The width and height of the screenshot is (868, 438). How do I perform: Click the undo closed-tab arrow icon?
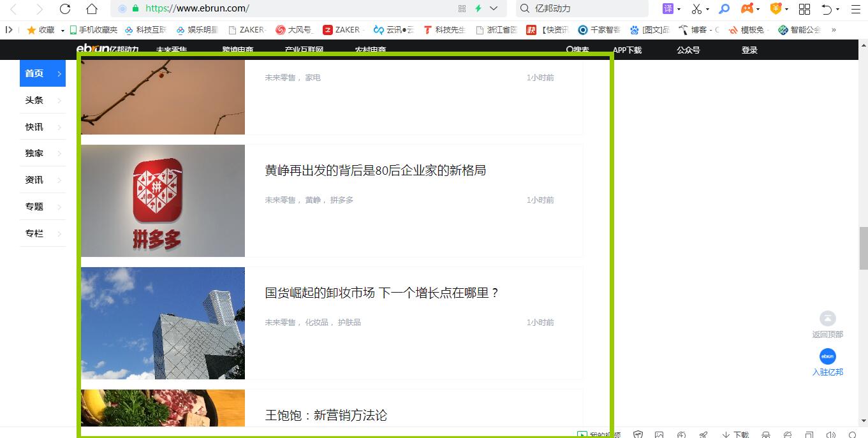coord(827,9)
